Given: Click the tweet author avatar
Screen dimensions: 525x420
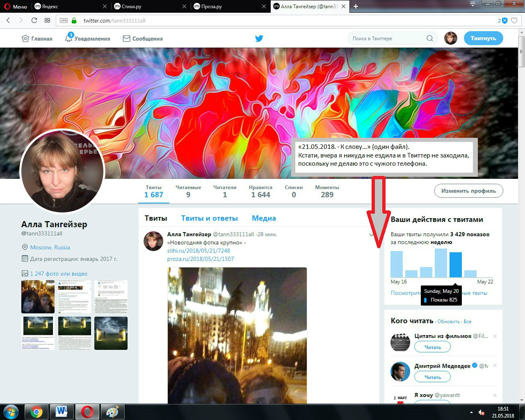Looking at the screenshot, I should pos(153,241).
